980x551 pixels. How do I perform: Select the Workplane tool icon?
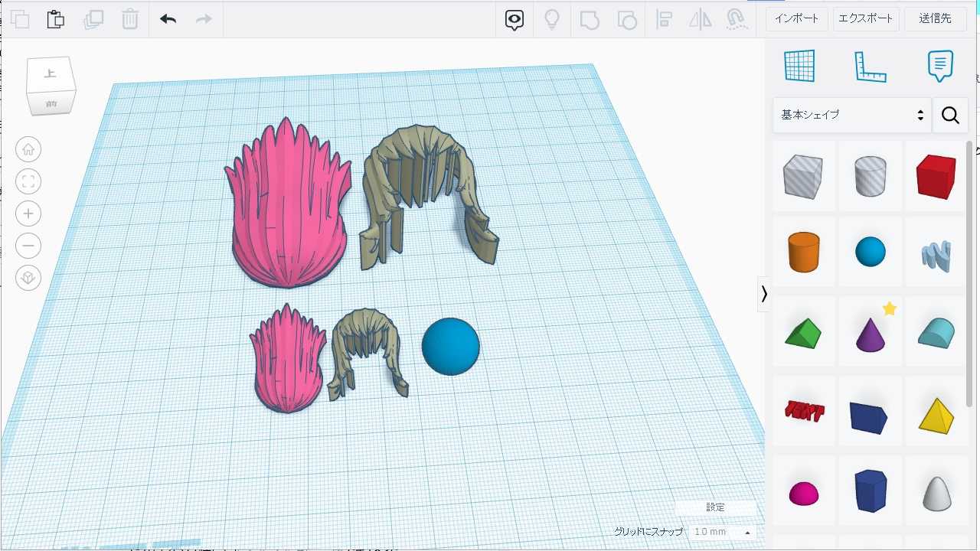click(799, 67)
